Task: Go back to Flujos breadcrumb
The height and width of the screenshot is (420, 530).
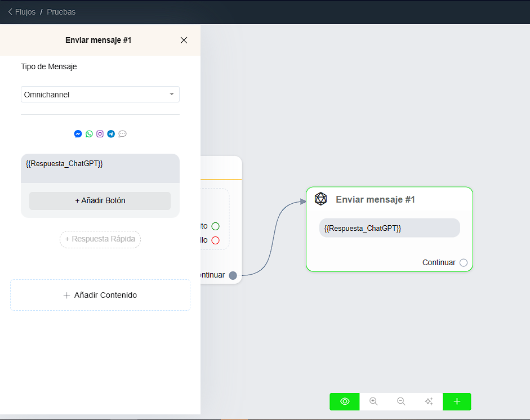Action: coord(21,12)
